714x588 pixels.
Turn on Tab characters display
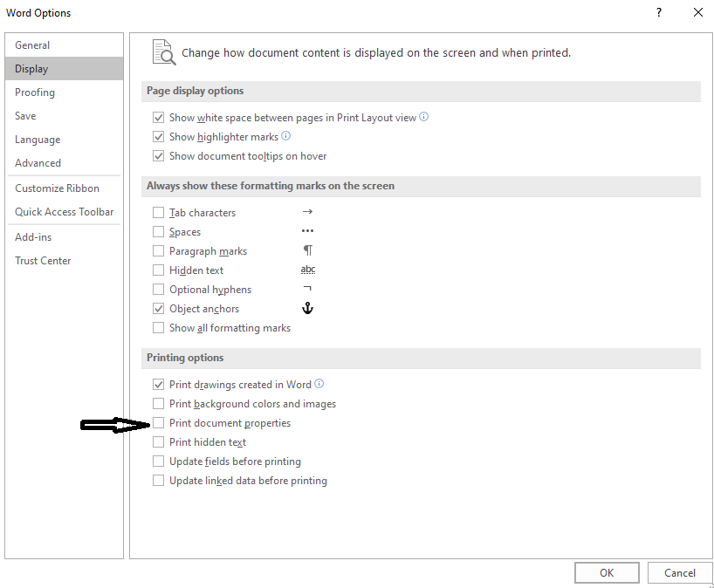pos(158,213)
